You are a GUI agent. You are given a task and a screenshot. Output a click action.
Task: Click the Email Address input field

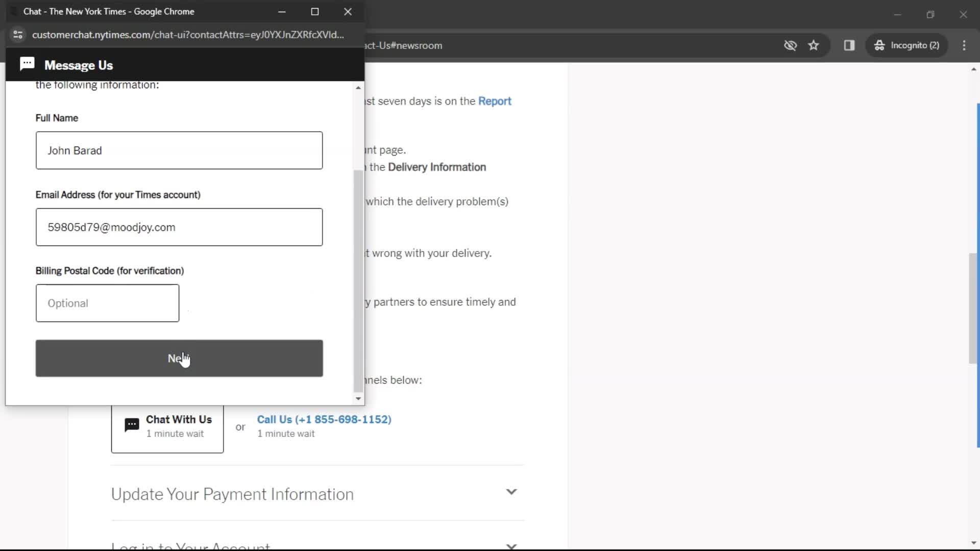178,227
